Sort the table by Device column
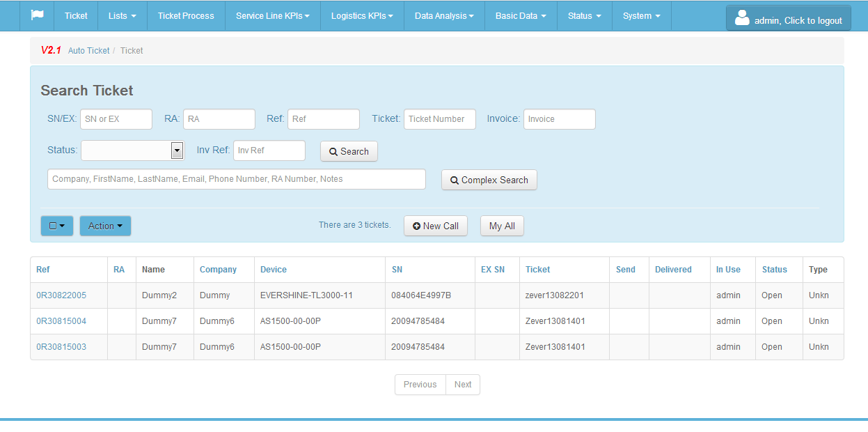 (x=274, y=270)
